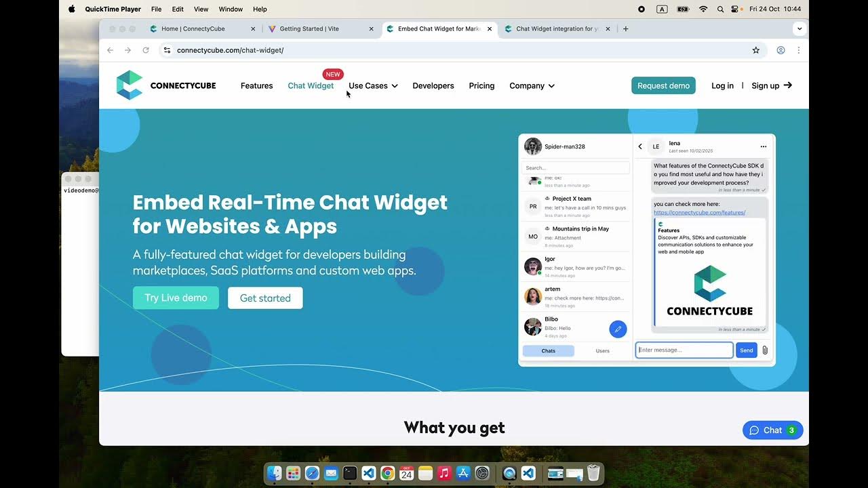
Task: Click the back chevron in lena's chat header
Action: click(639, 146)
